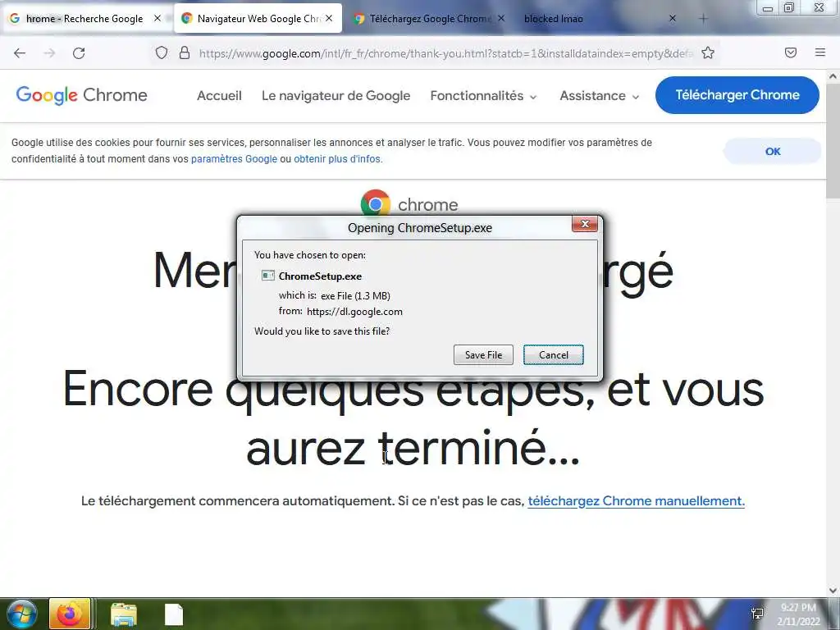Close the blocked lmao tab

click(x=673, y=18)
